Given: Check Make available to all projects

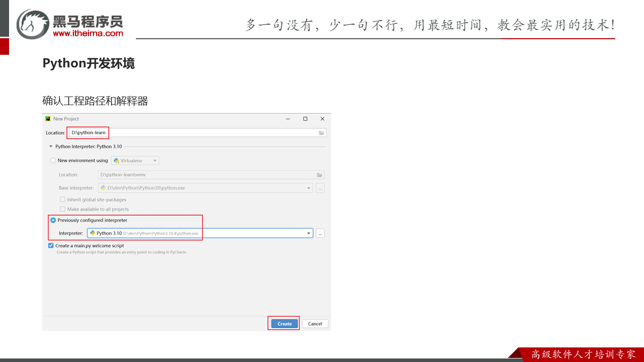Looking at the screenshot, I should click(63, 209).
